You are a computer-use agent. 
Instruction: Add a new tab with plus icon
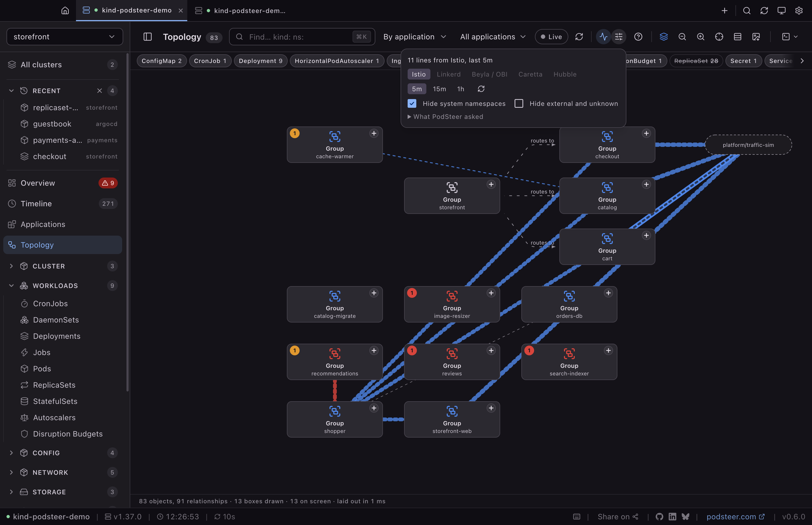tap(724, 11)
